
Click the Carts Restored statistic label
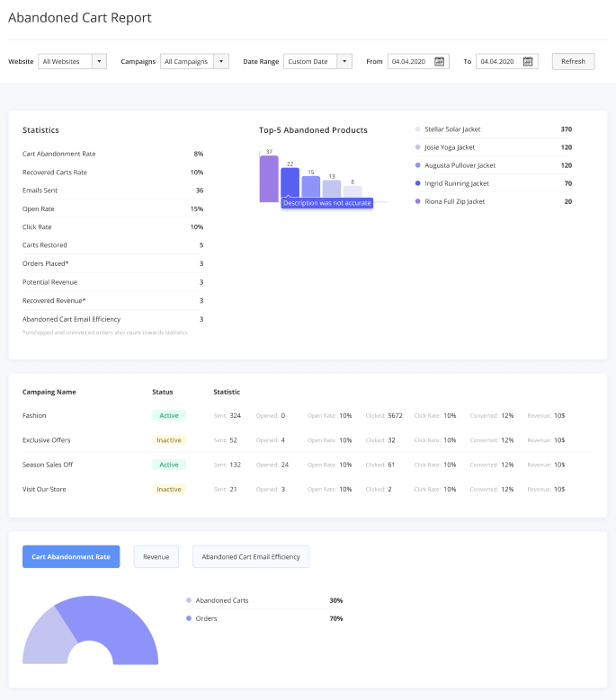click(x=45, y=244)
